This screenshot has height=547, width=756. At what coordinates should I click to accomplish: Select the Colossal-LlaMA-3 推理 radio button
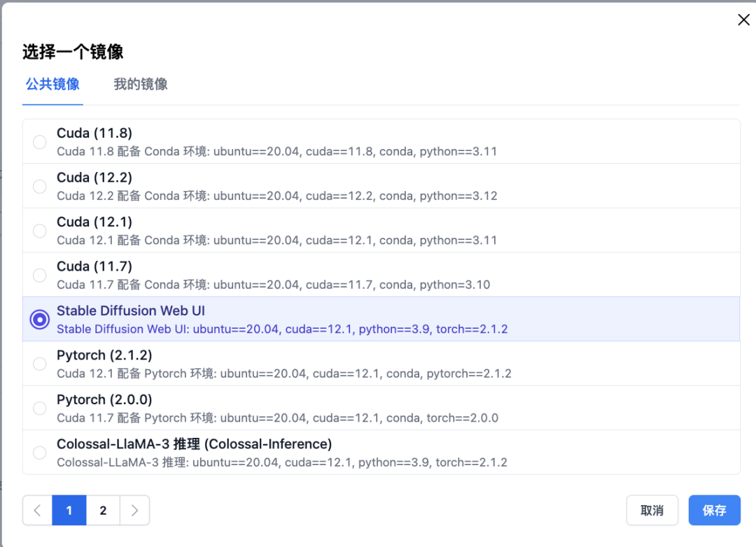39,453
